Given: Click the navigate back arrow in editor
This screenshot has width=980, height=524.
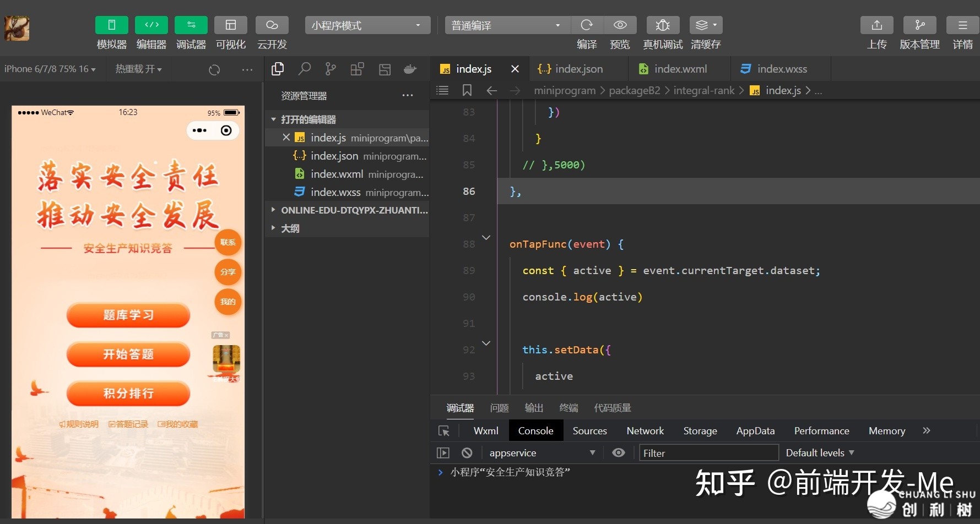Looking at the screenshot, I should [x=492, y=90].
